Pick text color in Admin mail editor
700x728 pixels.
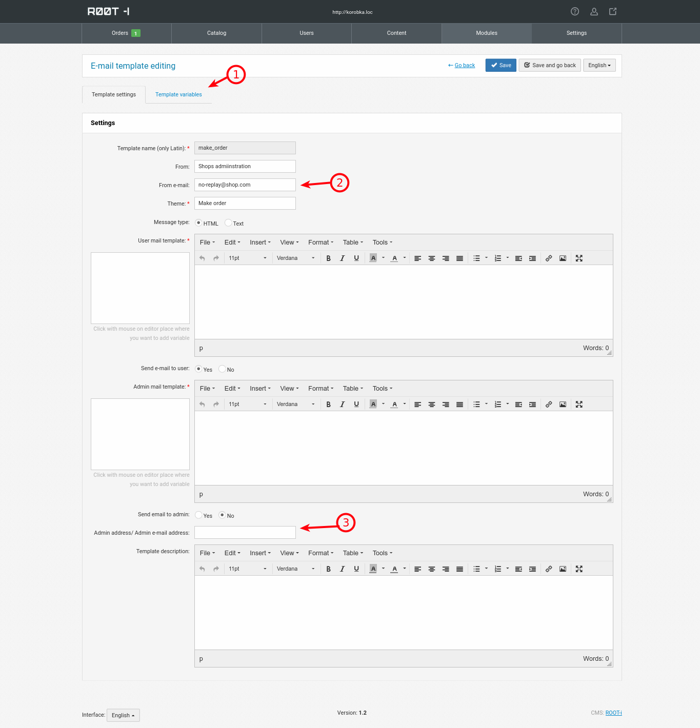click(x=394, y=405)
